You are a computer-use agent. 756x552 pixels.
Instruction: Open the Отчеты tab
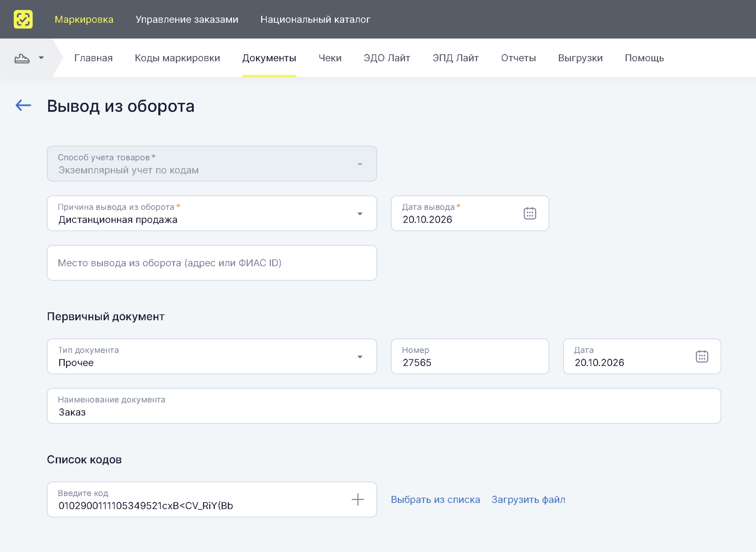(518, 58)
